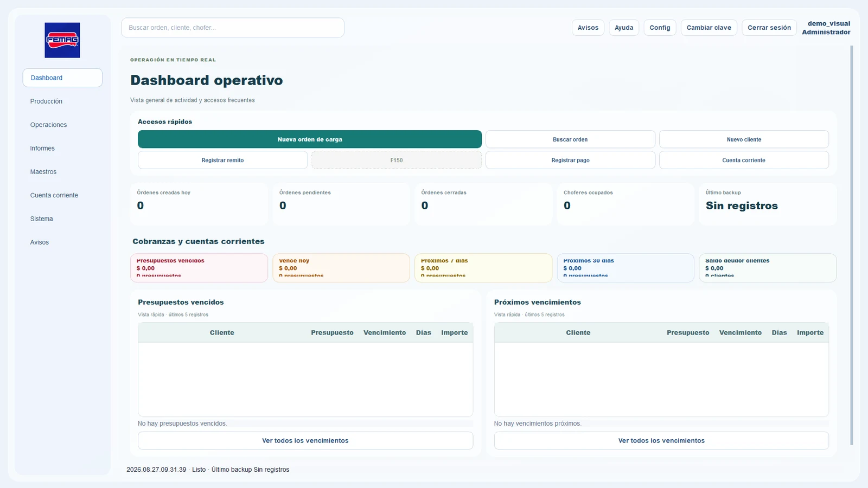Open the Próximos 7 días summary card
868x488 pixels.
pyautogui.click(x=483, y=268)
